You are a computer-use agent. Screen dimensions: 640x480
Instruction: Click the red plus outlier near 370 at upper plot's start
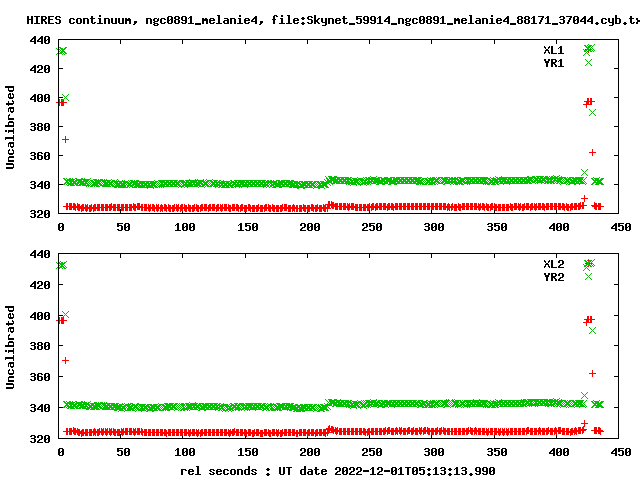(x=65, y=140)
